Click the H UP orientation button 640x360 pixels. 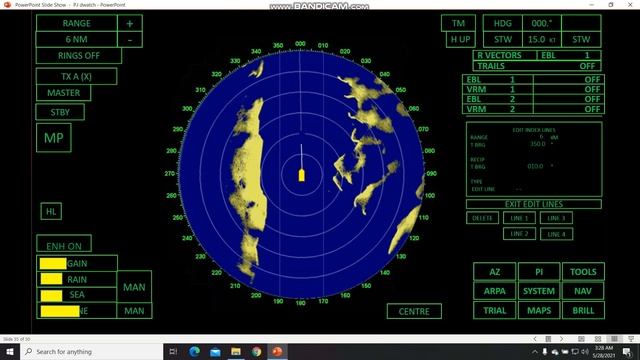click(x=460, y=40)
